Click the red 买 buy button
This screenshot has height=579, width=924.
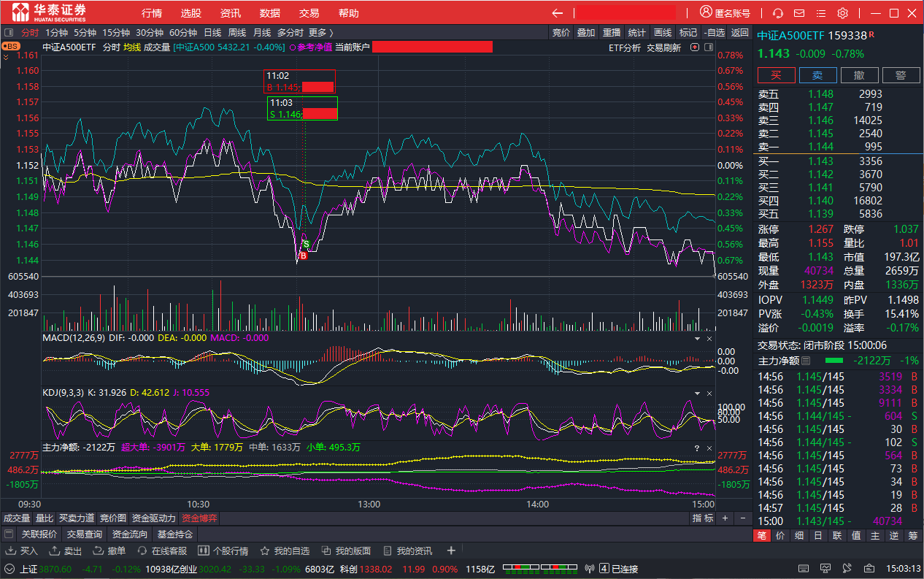pyautogui.click(x=776, y=75)
